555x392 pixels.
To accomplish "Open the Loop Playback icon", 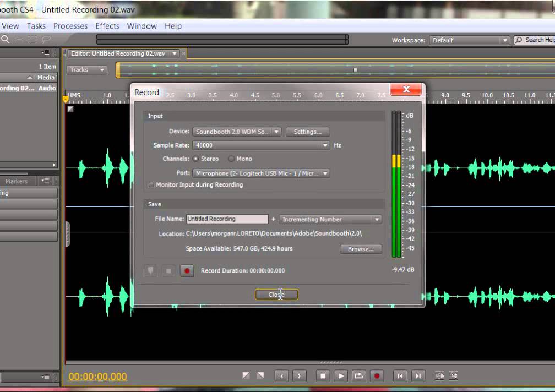I will click(x=359, y=375).
